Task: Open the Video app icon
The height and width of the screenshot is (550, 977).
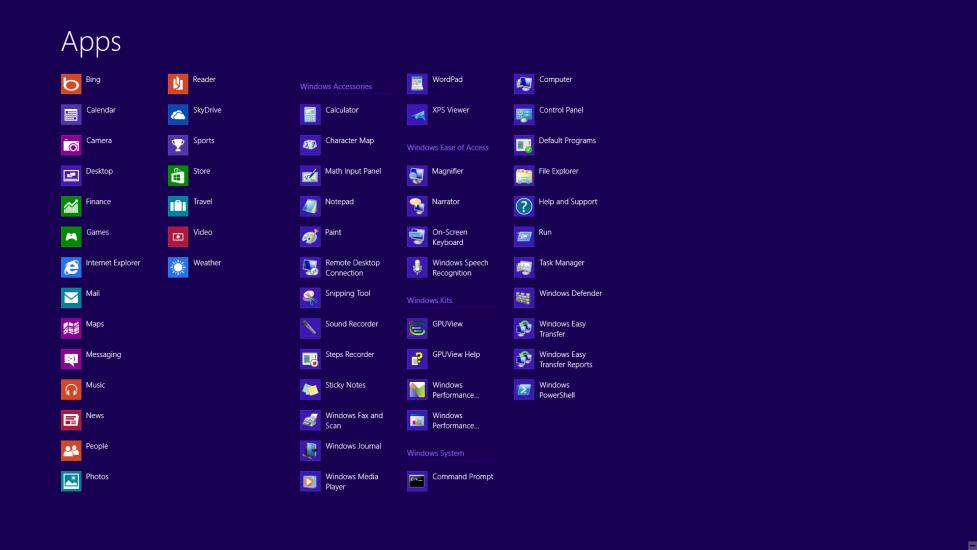Action: (x=178, y=236)
